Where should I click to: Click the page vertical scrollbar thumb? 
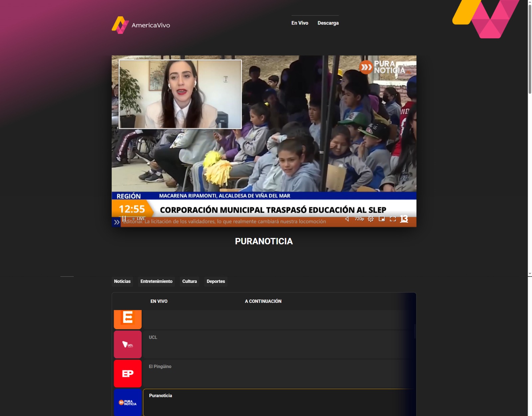click(x=530, y=49)
